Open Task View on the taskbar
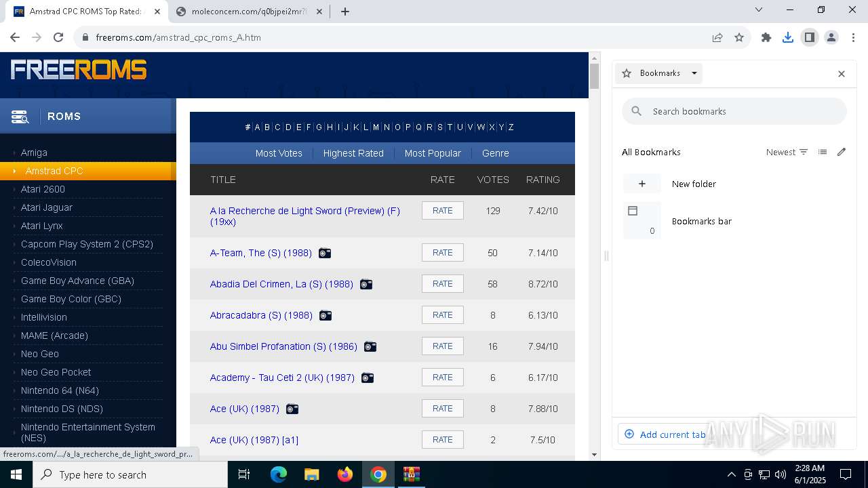 [x=244, y=474]
